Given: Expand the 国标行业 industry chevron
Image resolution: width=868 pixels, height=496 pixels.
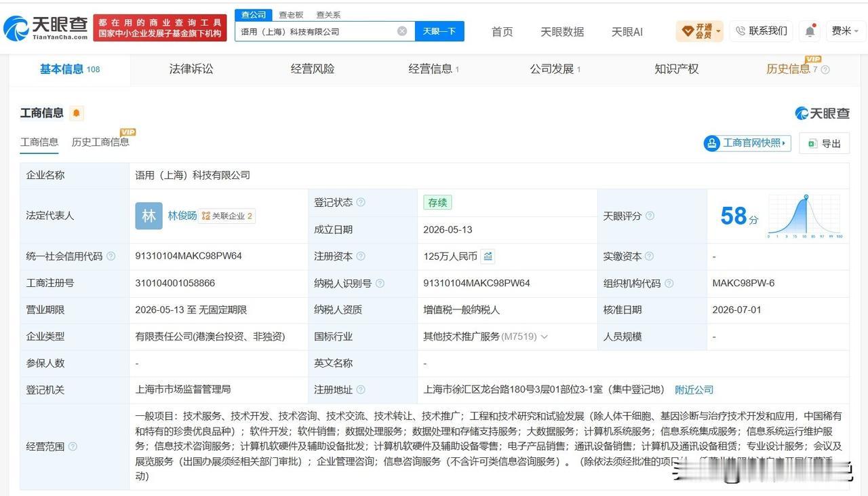Looking at the screenshot, I should (544, 337).
